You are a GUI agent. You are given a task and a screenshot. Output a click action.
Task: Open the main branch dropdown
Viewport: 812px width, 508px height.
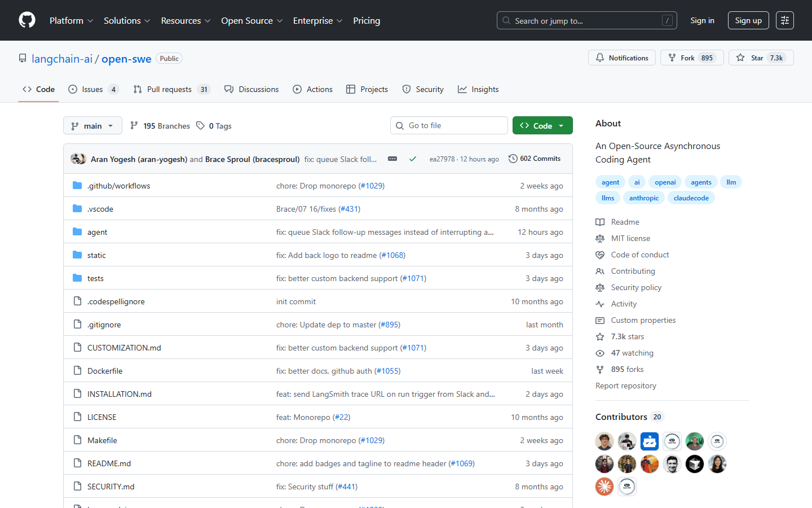pyautogui.click(x=92, y=125)
